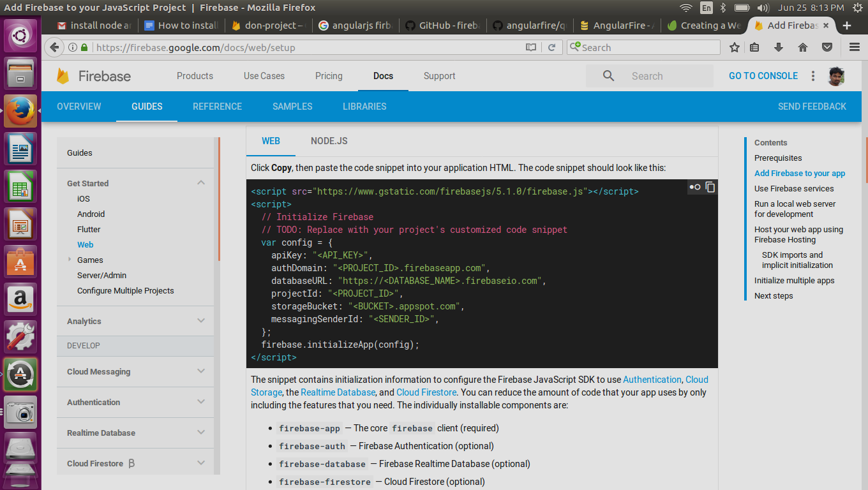Switch to the LIBRARIES tab
868x490 pixels.
[x=364, y=107]
